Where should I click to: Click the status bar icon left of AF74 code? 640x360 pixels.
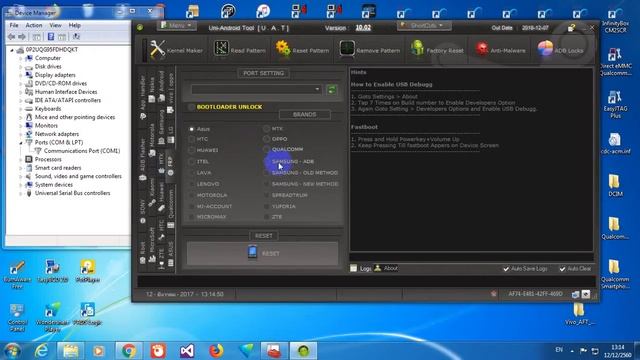pyautogui.click(x=493, y=294)
